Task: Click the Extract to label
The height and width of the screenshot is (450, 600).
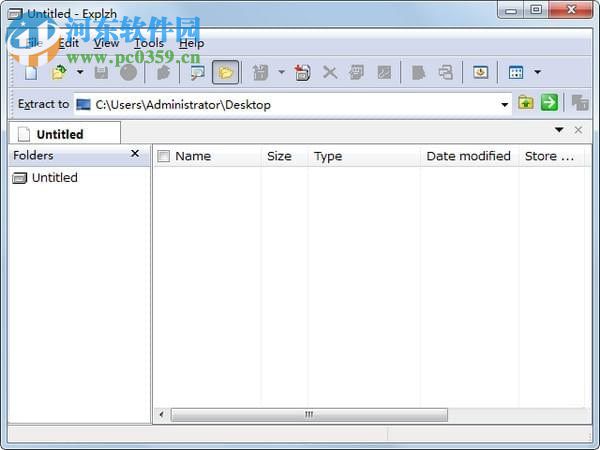Action: (x=43, y=104)
